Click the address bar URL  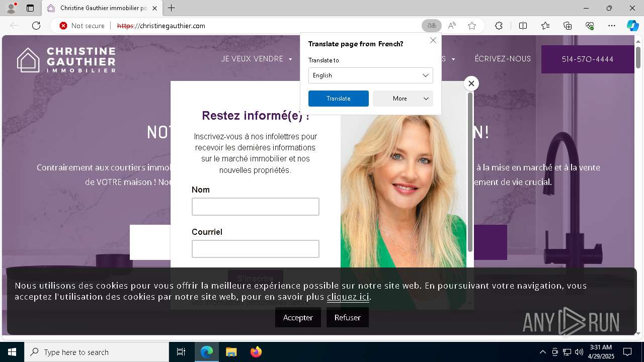tap(161, 26)
